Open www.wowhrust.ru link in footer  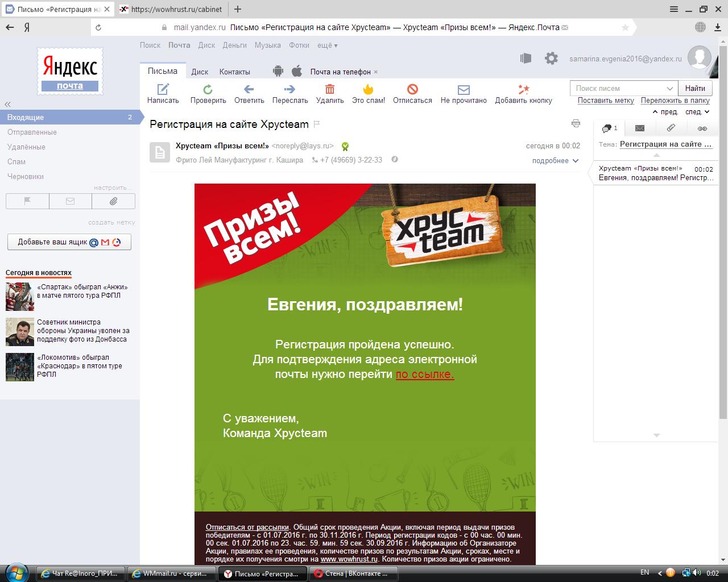[x=349, y=559]
